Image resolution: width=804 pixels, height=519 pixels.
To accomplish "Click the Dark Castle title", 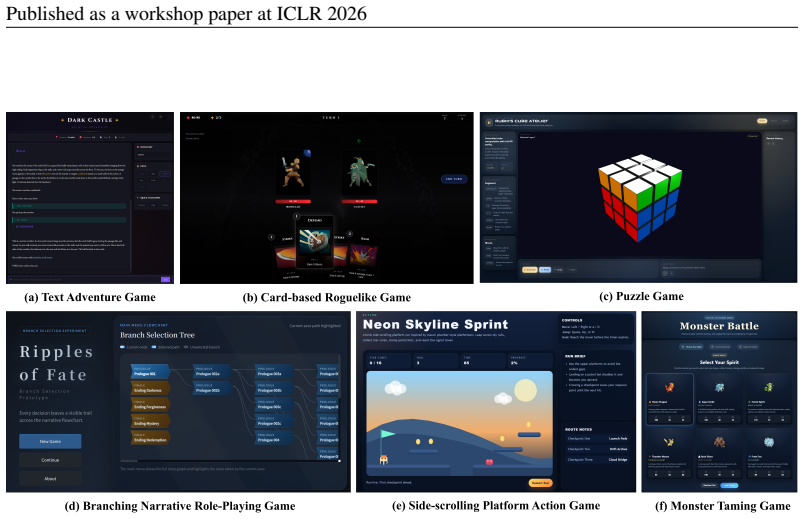I will tap(90, 120).
